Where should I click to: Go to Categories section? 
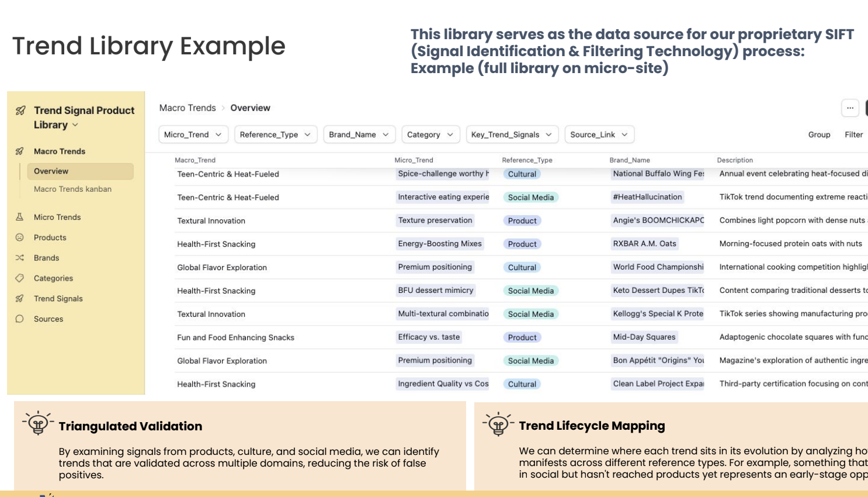tap(53, 278)
